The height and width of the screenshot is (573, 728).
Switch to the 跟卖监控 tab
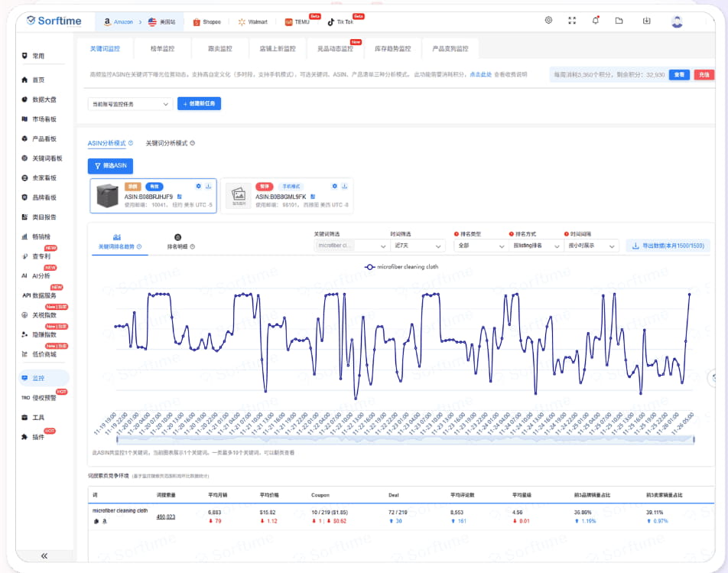[220, 48]
